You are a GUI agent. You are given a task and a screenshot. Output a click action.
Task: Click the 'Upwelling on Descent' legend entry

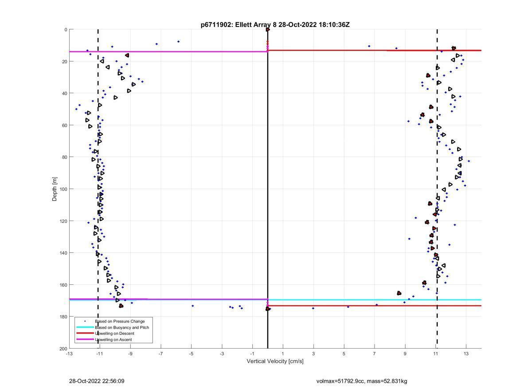point(114,334)
